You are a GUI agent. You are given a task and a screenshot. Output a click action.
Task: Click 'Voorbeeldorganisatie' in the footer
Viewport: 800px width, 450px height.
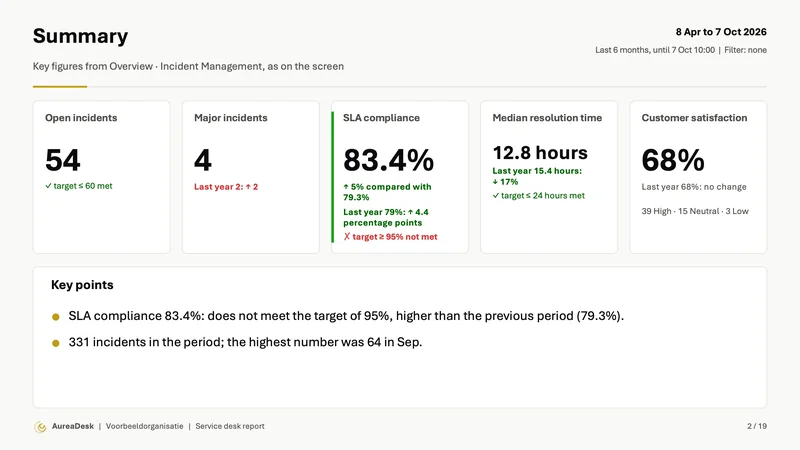click(144, 427)
